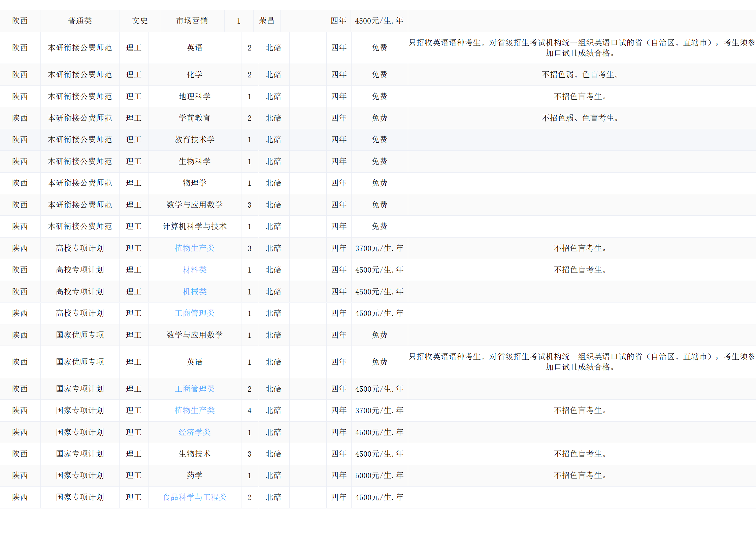This screenshot has width=756, height=534.
Task: Open the 机械类 major link
Action: 195,291
